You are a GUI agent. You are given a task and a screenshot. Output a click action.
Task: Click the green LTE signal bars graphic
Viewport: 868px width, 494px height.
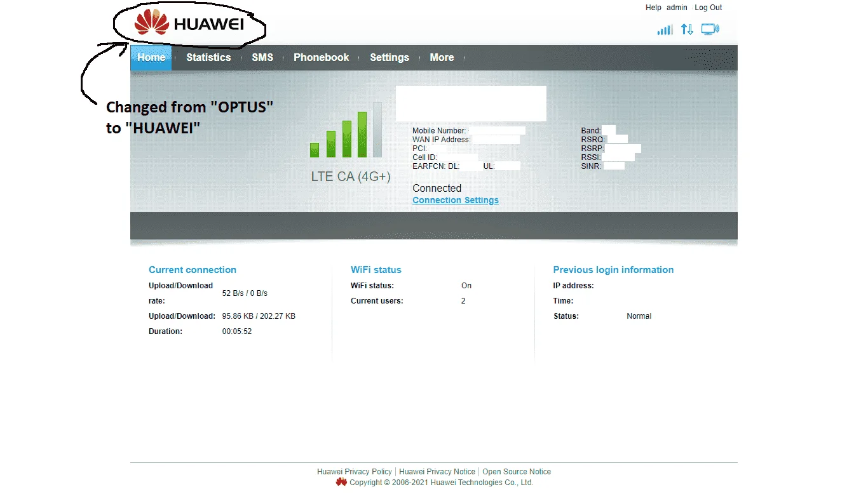click(346, 130)
